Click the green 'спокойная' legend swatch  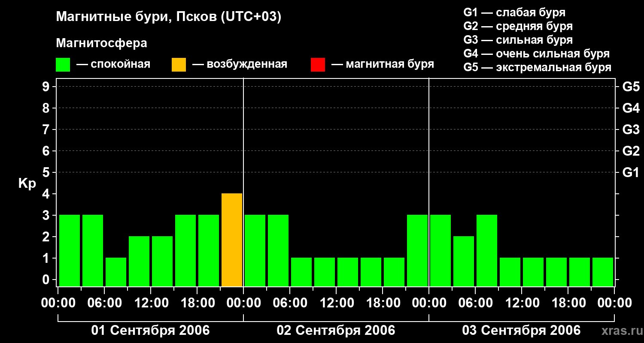63,65
